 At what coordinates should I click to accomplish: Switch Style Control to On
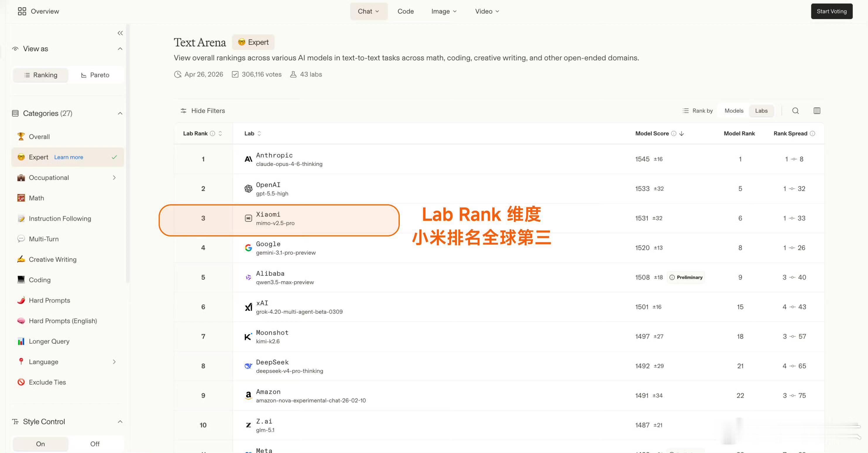(x=40, y=444)
